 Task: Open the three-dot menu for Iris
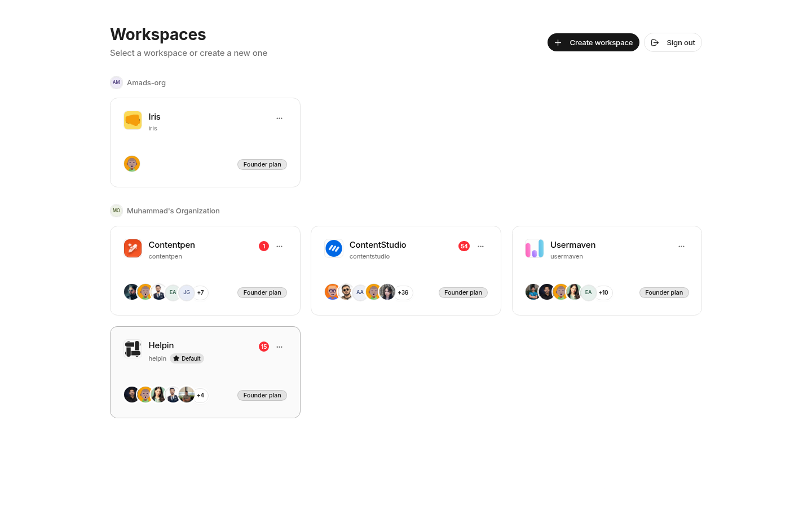279,119
